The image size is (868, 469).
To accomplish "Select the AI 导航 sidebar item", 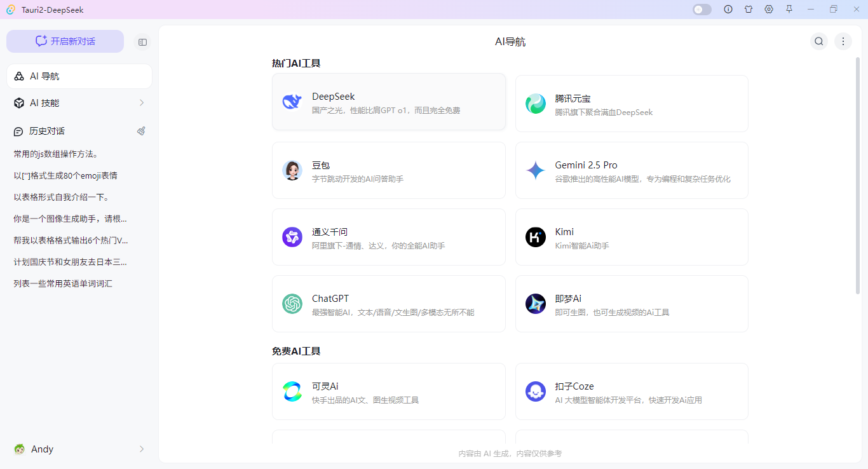I will pos(79,76).
